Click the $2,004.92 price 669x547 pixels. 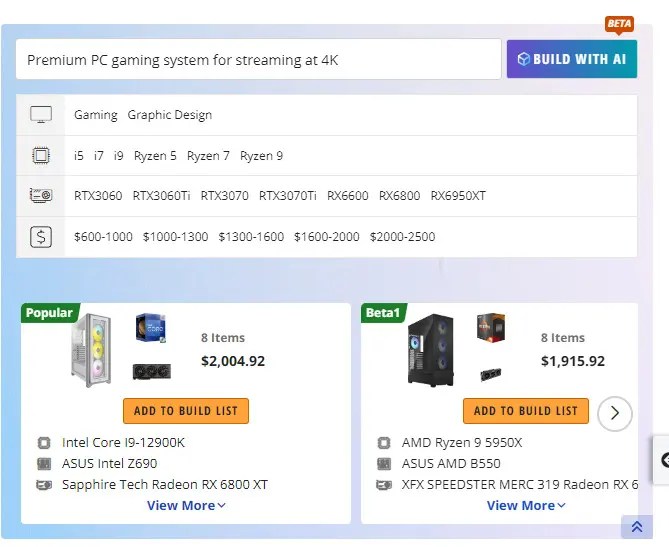pos(233,361)
